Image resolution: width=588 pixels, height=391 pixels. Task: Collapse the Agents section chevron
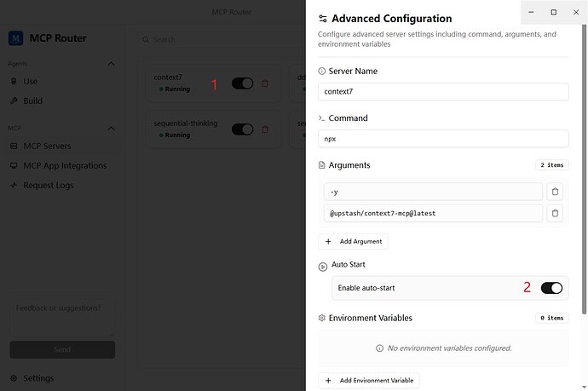111,64
